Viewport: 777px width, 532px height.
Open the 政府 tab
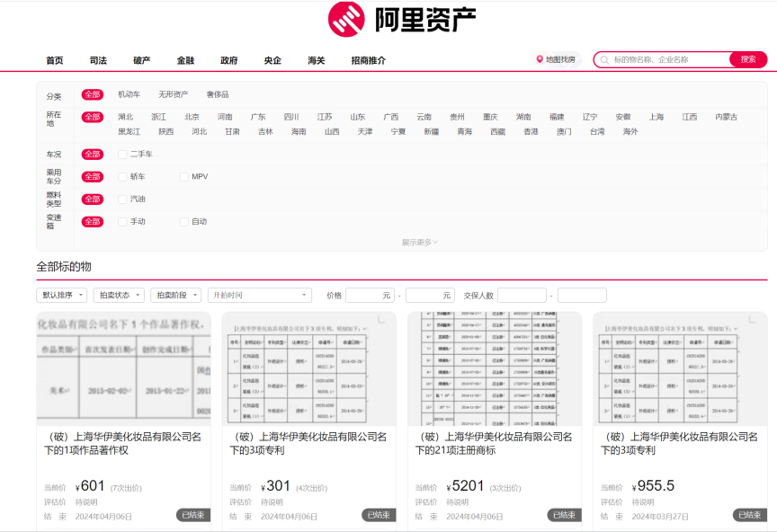pyautogui.click(x=229, y=60)
